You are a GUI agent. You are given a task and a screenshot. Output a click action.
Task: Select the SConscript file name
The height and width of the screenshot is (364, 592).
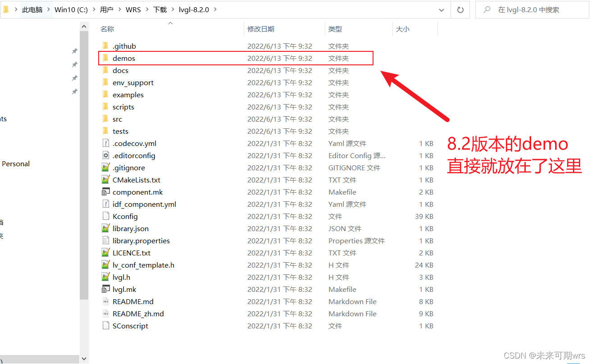(130, 326)
